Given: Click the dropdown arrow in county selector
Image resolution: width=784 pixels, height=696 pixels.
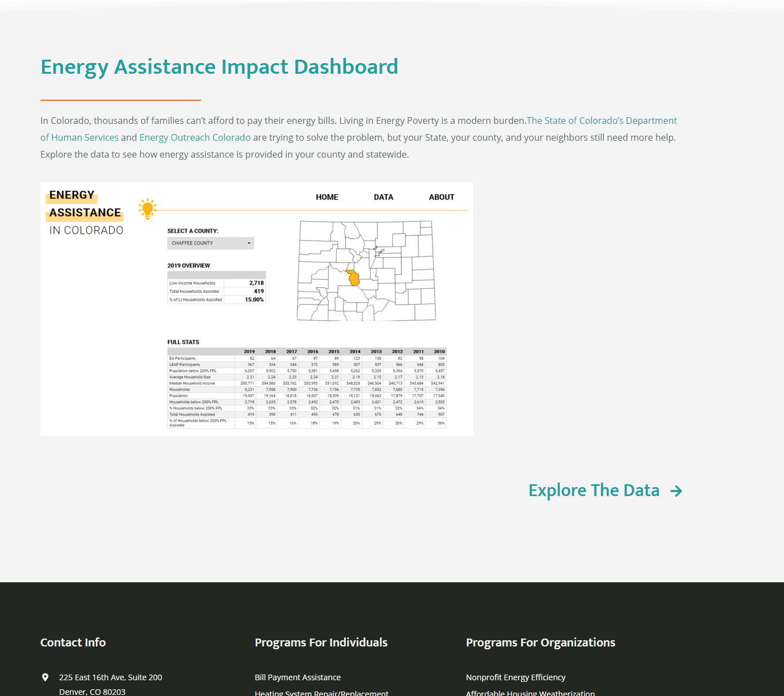Looking at the screenshot, I should pyautogui.click(x=249, y=243).
